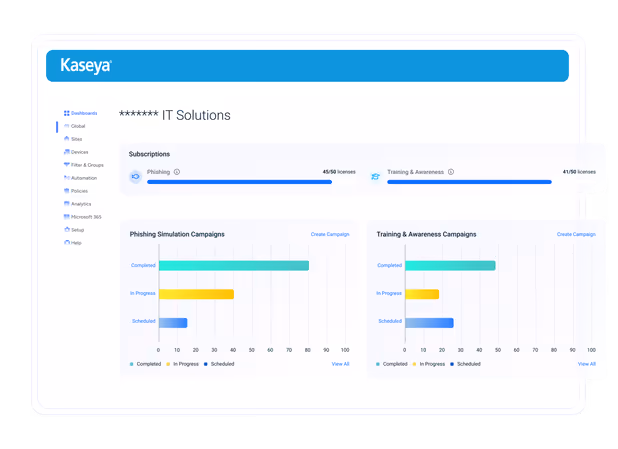Click Create Campaign for Training & Awareness

576,234
